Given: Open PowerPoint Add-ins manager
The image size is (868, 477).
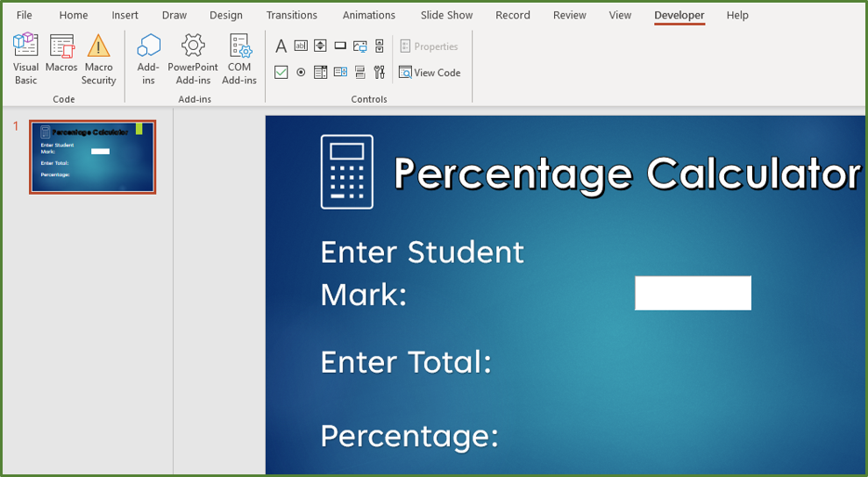Looking at the screenshot, I should pyautogui.click(x=193, y=59).
